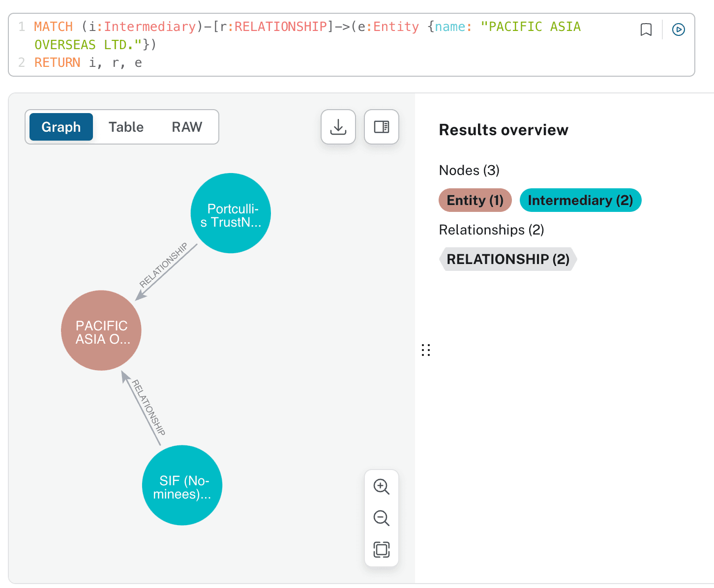Screen dimensions: 714x588
Task: Select the PACIFIC ASIA O... entity node
Action: [x=101, y=330]
